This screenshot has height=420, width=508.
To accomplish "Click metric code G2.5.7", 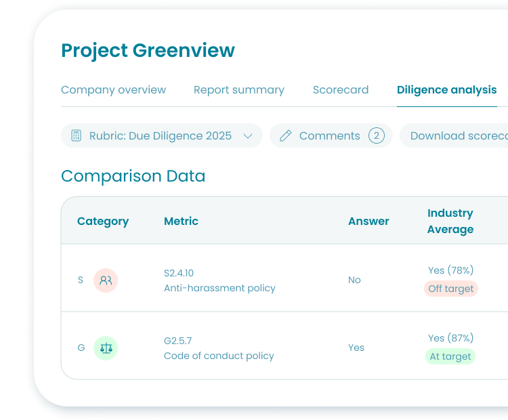I will coord(178,341).
